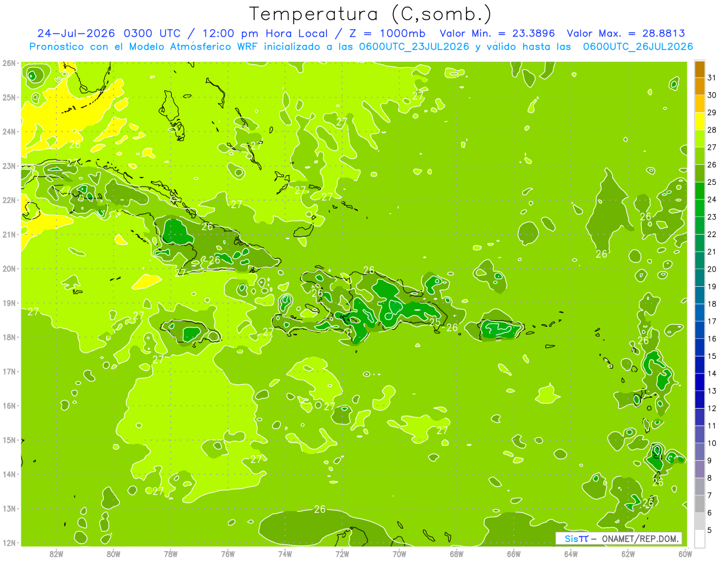This screenshot has height=562, width=728.
Task: Click the "Valor Min. = 23.3896" readout
Action: point(497,33)
